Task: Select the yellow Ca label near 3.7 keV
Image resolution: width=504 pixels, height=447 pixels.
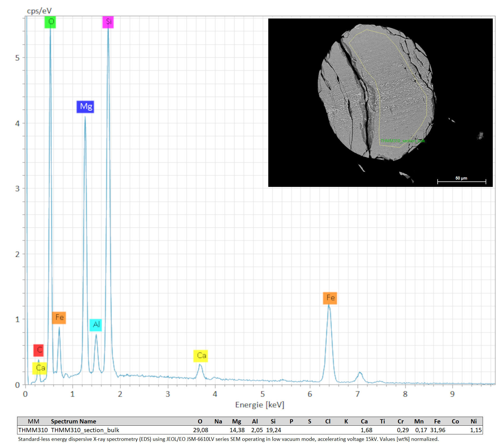Action: pyautogui.click(x=201, y=356)
